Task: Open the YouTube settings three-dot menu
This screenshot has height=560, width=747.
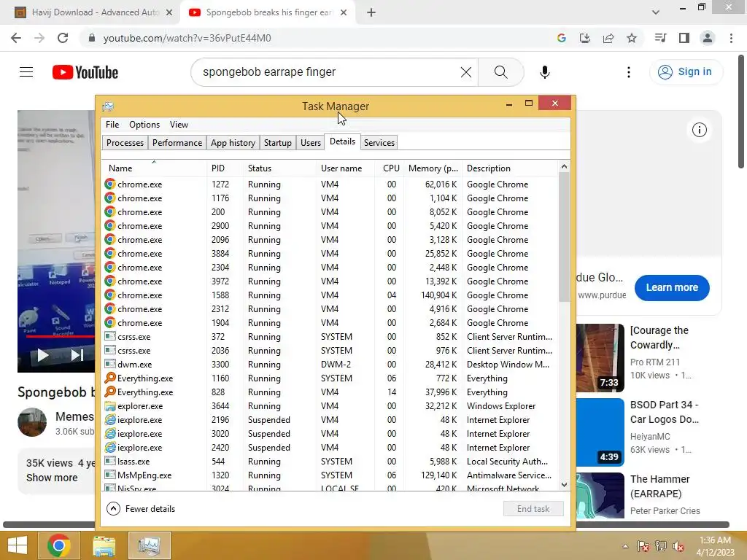Action: pos(629,72)
